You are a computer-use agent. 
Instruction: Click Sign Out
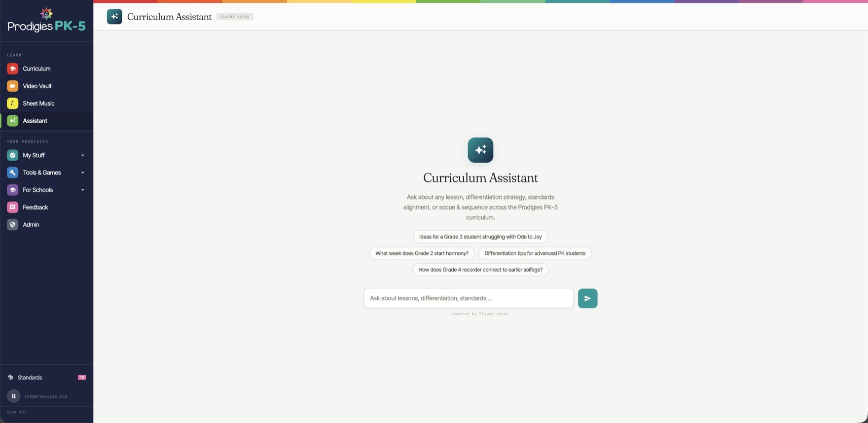coord(17,412)
